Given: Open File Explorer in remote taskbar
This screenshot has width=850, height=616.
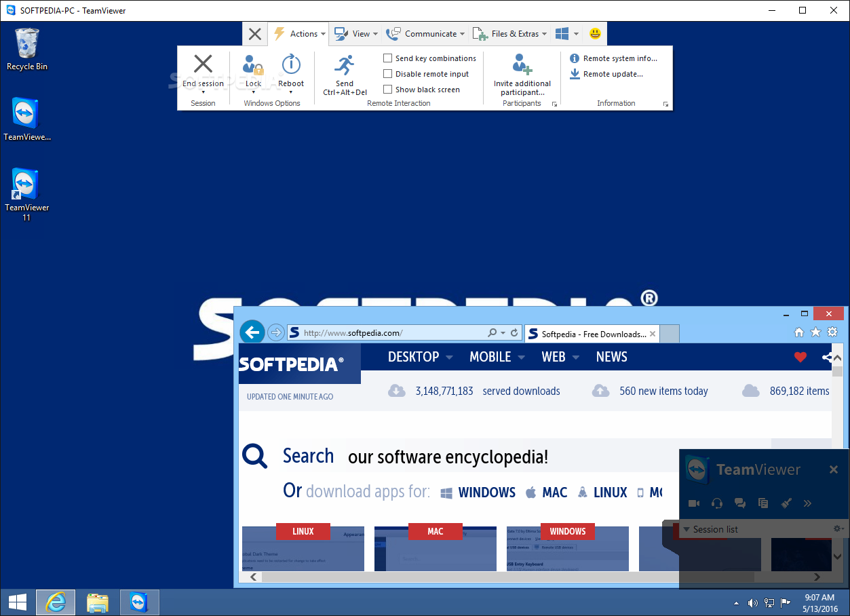Looking at the screenshot, I should pyautogui.click(x=97, y=602).
